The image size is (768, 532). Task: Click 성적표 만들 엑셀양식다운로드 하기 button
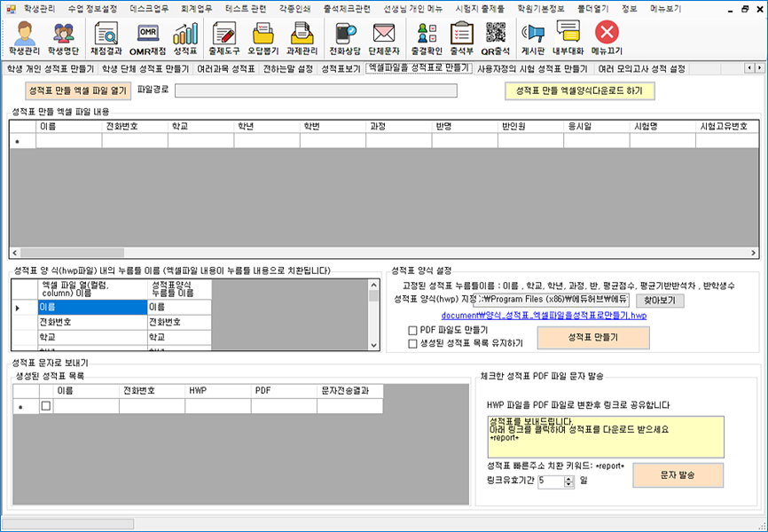(580, 90)
